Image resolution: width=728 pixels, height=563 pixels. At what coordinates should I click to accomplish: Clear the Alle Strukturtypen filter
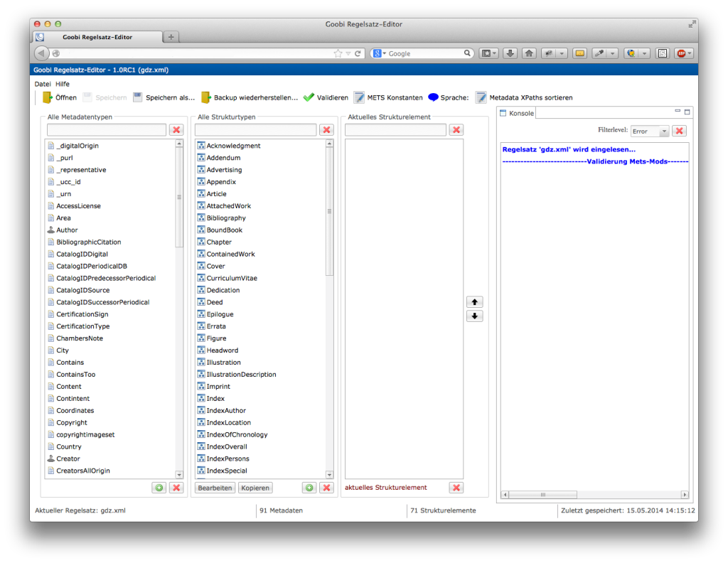(x=327, y=130)
